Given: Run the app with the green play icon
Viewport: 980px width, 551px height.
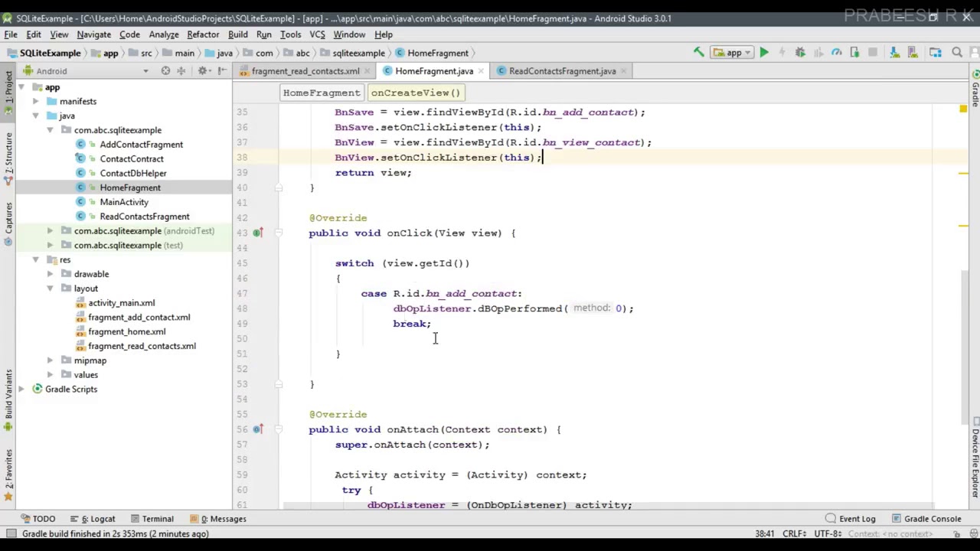Looking at the screenshot, I should tap(764, 53).
